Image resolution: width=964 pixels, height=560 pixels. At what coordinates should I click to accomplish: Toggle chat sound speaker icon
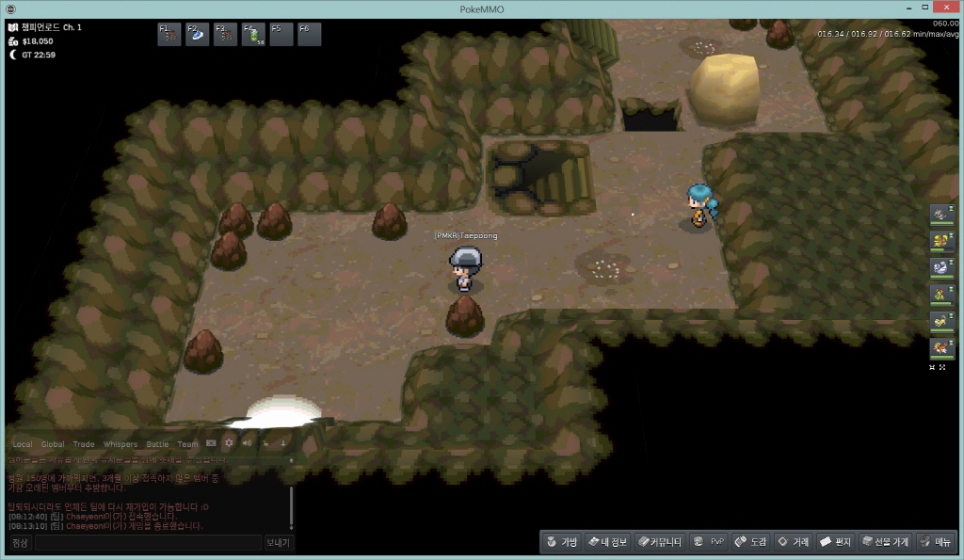click(247, 443)
